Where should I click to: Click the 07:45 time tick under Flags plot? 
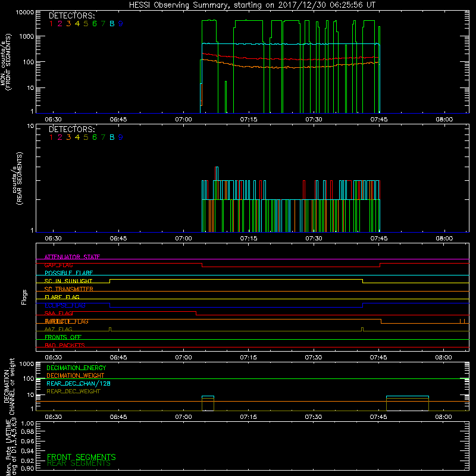click(x=378, y=358)
